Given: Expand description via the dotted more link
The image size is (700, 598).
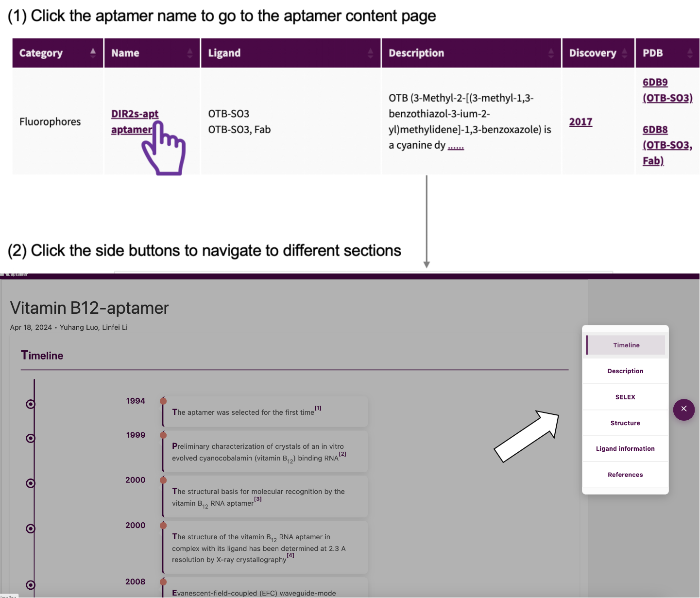Looking at the screenshot, I should [x=456, y=146].
